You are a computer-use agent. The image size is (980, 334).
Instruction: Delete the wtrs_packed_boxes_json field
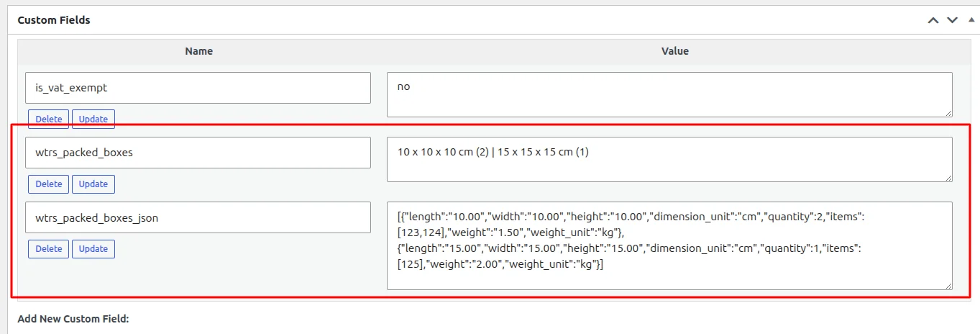point(49,249)
